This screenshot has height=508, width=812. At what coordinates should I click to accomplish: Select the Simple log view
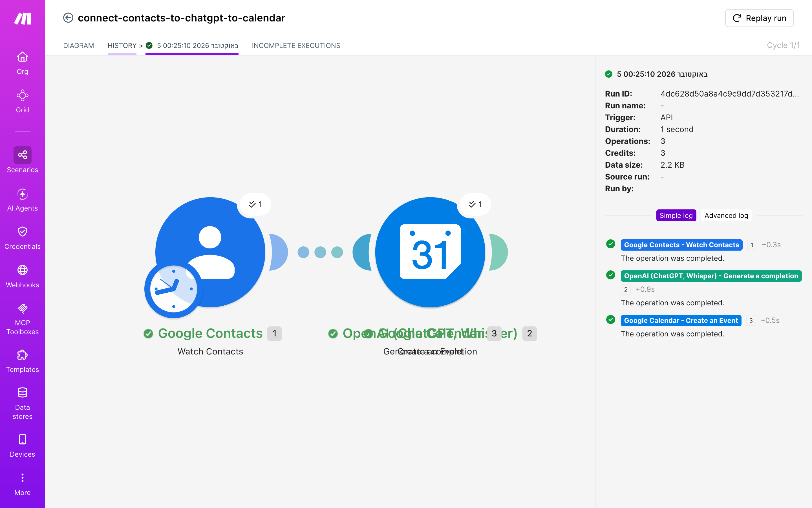pos(676,215)
